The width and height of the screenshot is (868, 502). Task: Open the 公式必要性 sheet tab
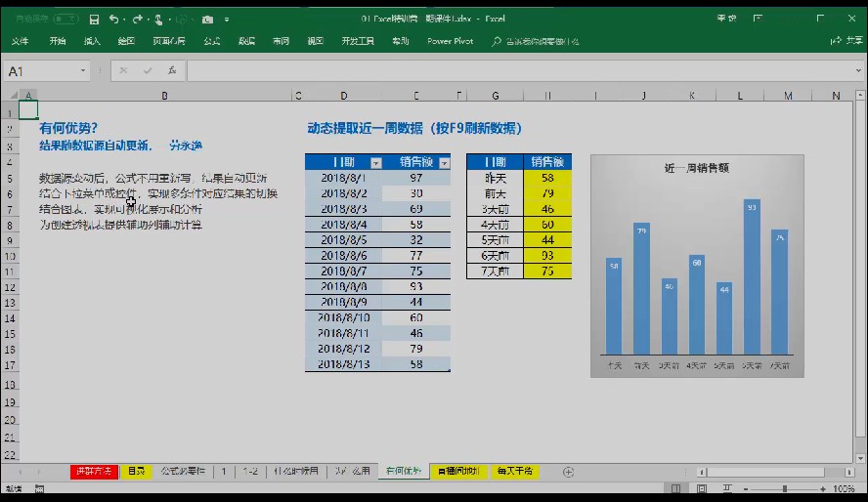pos(183,471)
